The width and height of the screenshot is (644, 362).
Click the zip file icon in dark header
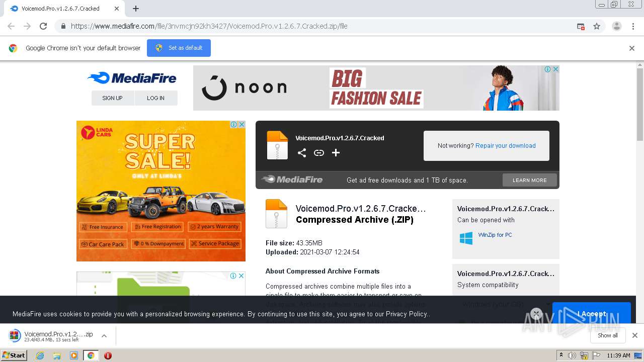point(277,145)
